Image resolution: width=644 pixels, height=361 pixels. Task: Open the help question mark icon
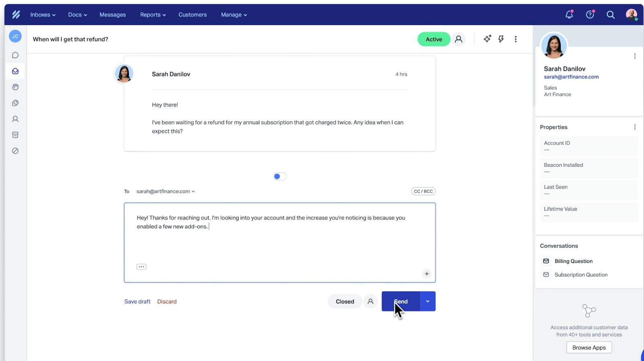click(590, 14)
